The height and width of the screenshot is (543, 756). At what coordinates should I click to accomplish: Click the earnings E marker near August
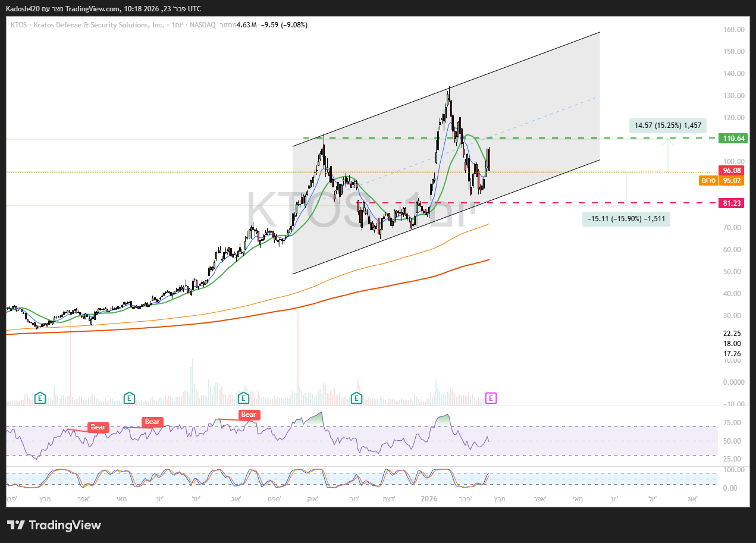(x=243, y=398)
